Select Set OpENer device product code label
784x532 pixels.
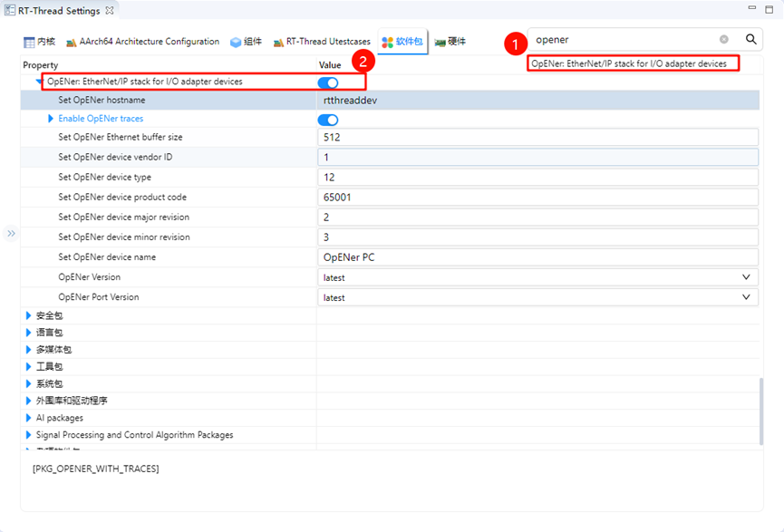[122, 197]
